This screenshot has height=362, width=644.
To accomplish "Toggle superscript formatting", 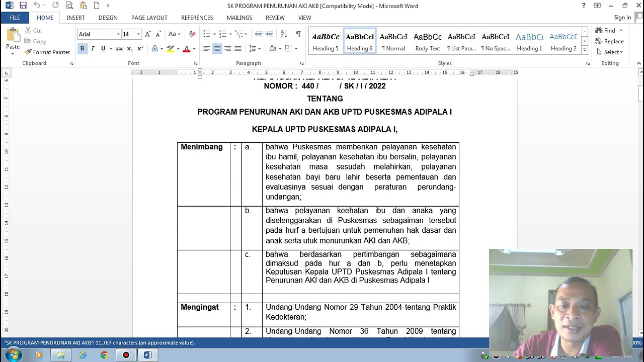I will pyautogui.click(x=140, y=49).
